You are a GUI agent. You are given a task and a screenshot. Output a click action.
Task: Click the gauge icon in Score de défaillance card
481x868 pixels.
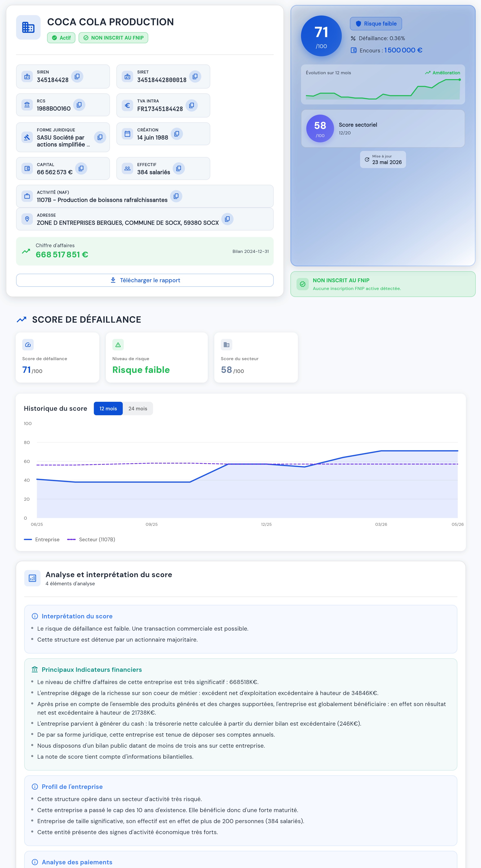(28, 345)
